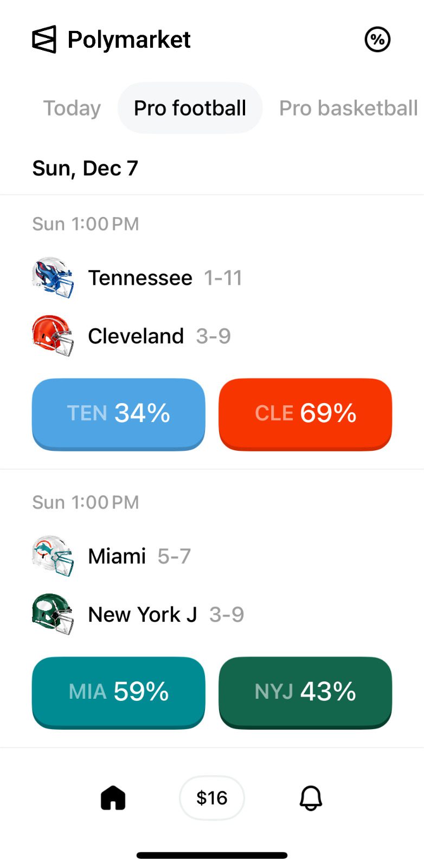Switch to the Today tab
Viewport: 424px width, 868px height.
pos(72,108)
